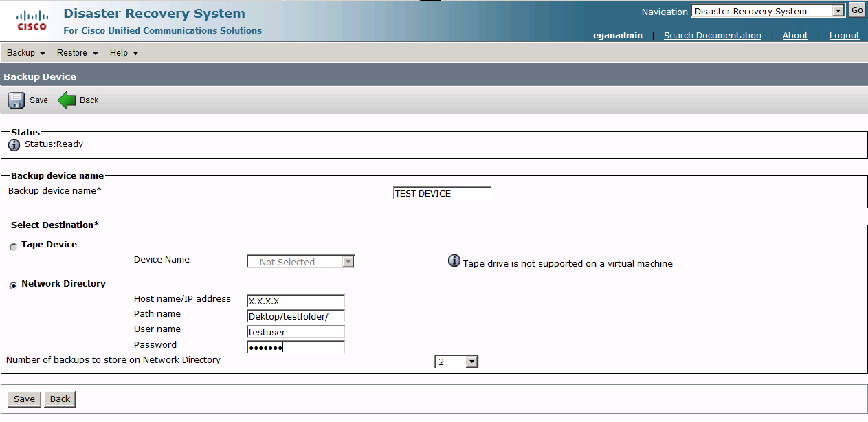The image size is (868, 422).
Task: Open the About link
Action: coord(795,35)
